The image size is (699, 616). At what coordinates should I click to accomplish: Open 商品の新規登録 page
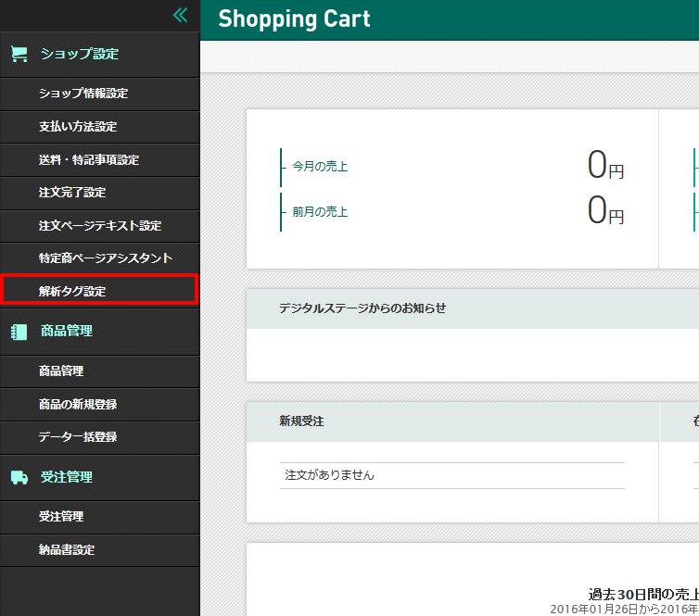99,405
